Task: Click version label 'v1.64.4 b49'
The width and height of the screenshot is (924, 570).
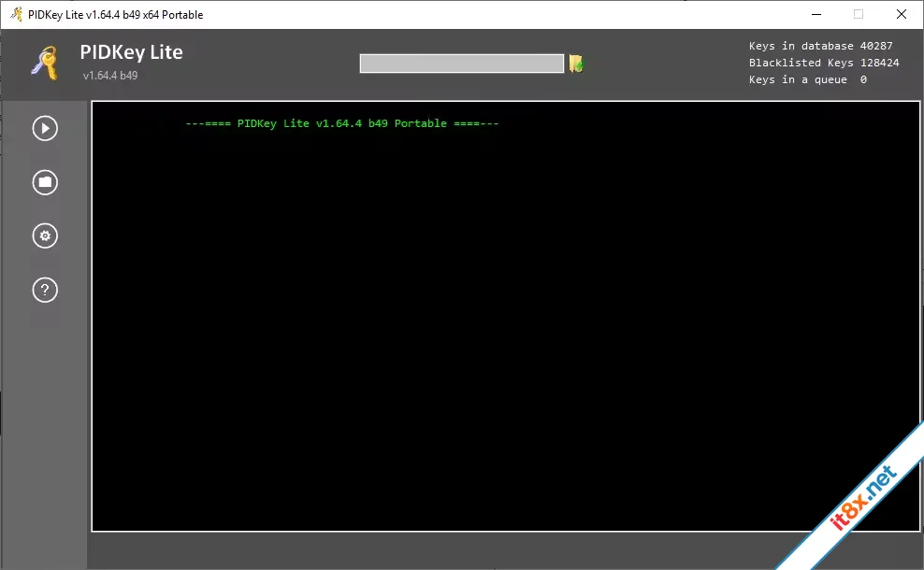Action: tap(110, 76)
